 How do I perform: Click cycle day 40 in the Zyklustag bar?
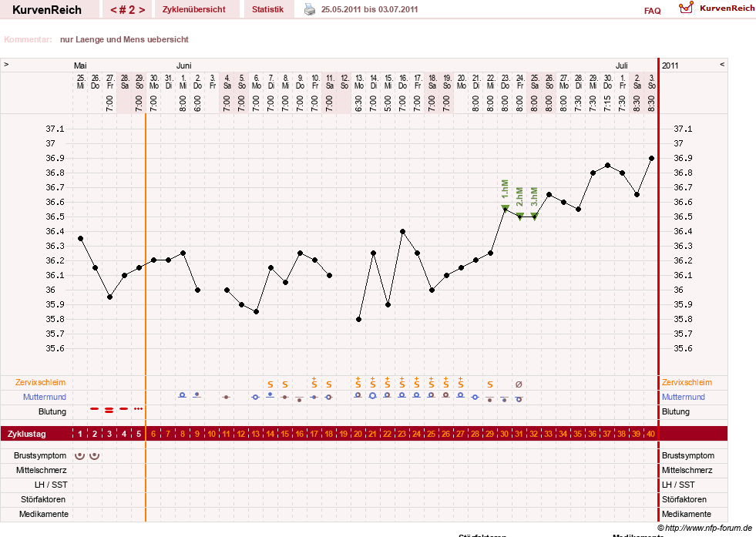(x=650, y=434)
